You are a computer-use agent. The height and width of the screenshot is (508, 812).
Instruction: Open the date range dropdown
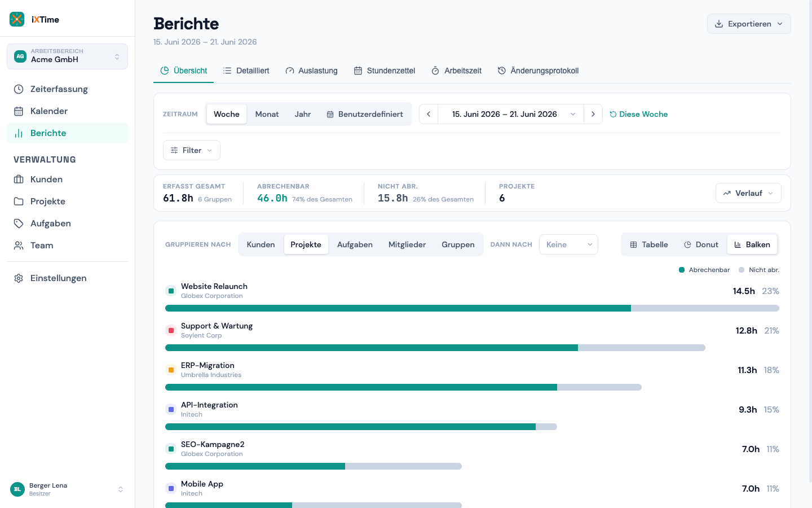click(x=511, y=114)
